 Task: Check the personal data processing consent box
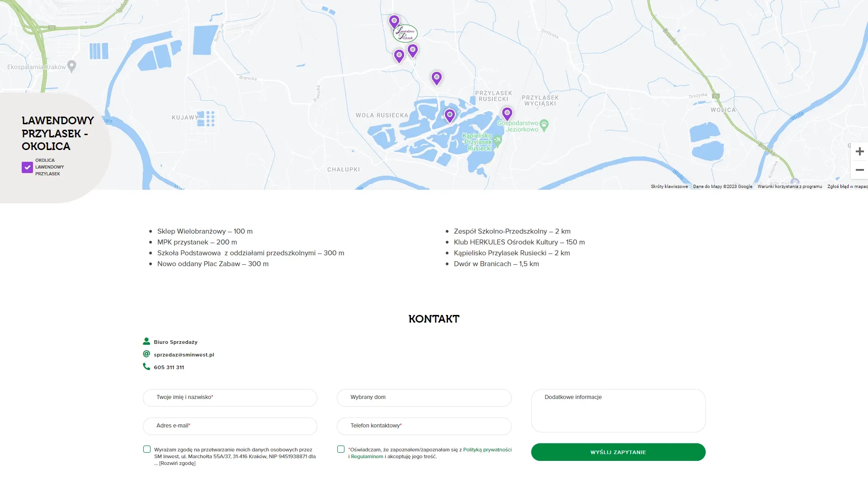[x=147, y=449]
